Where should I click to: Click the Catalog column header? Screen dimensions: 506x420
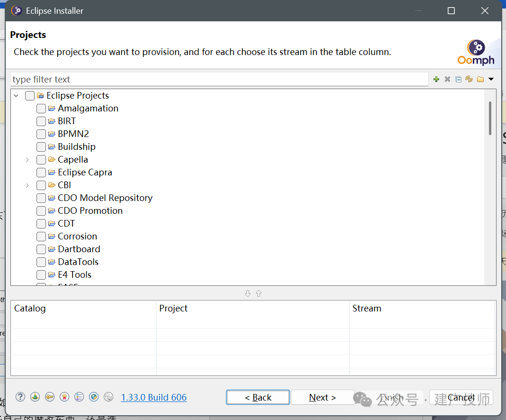click(x=83, y=308)
